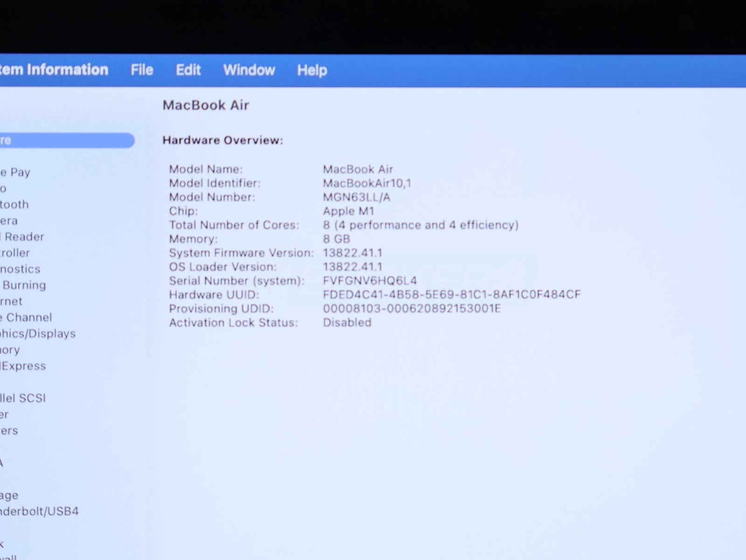This screenshot has height=560, width=746.
Task: Click the Hardware UUID value
Action: [x=451, y=295]
